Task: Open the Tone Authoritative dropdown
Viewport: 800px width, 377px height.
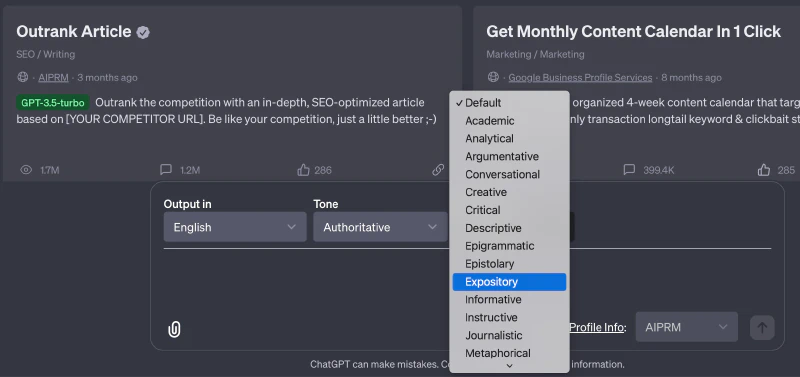Action: tap(380, 227)
